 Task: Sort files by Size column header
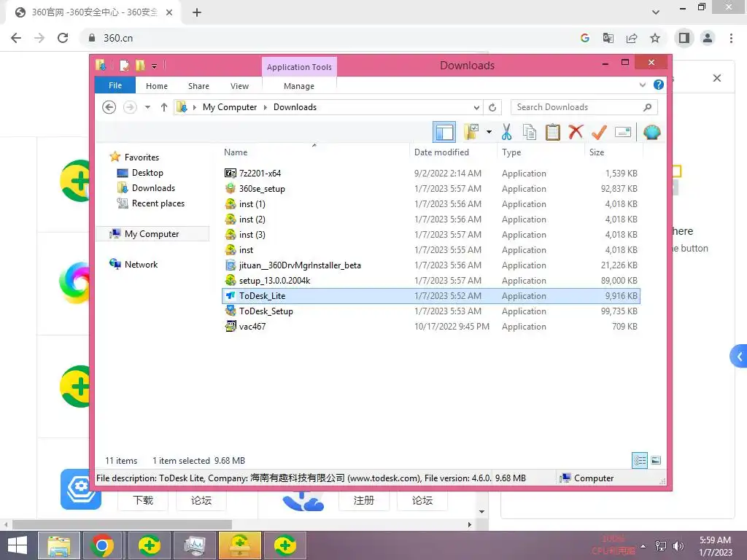614,152
